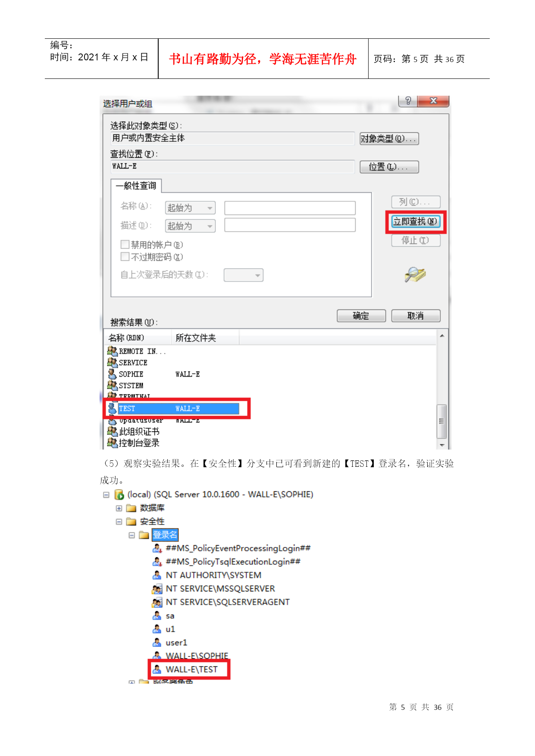Click the 名称(RDN) column header
This screenshot has width=535, height=756.
[x=138, y=338]
